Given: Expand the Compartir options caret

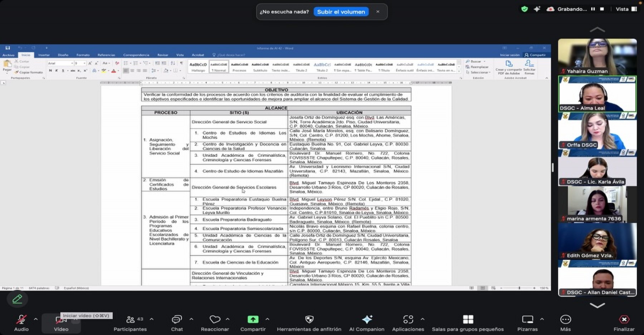Looking at the screenshot, I should [267, 319].
